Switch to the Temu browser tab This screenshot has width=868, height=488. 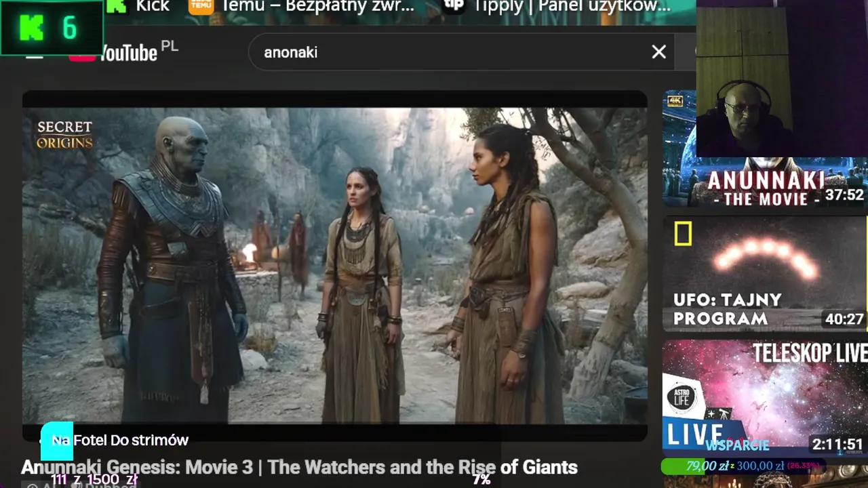302,7
